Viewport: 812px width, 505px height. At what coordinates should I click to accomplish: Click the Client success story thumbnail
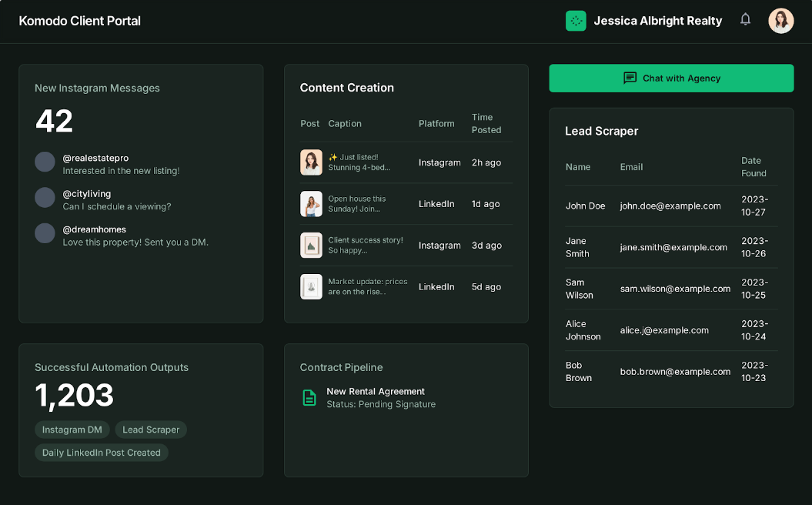311,245
